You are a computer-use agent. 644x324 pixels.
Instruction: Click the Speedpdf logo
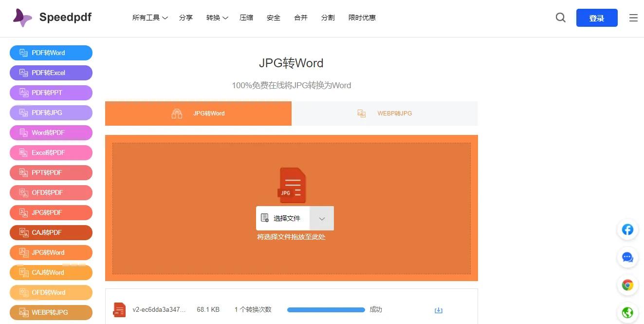[x=52, y=18]
